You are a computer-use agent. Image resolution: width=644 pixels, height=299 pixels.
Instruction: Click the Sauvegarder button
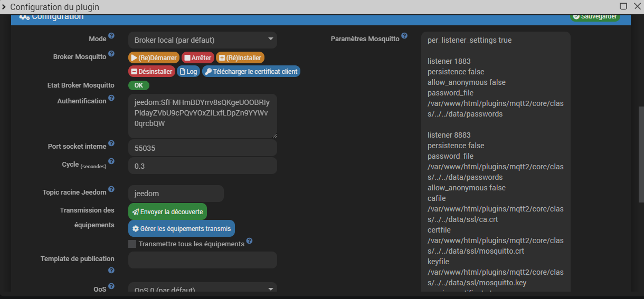point(595,16)
